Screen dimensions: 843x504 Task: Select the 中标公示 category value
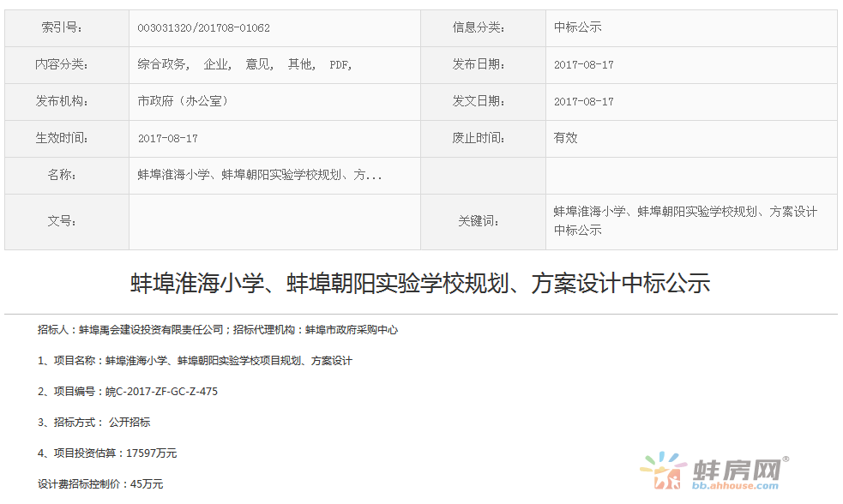coord(577,27)
